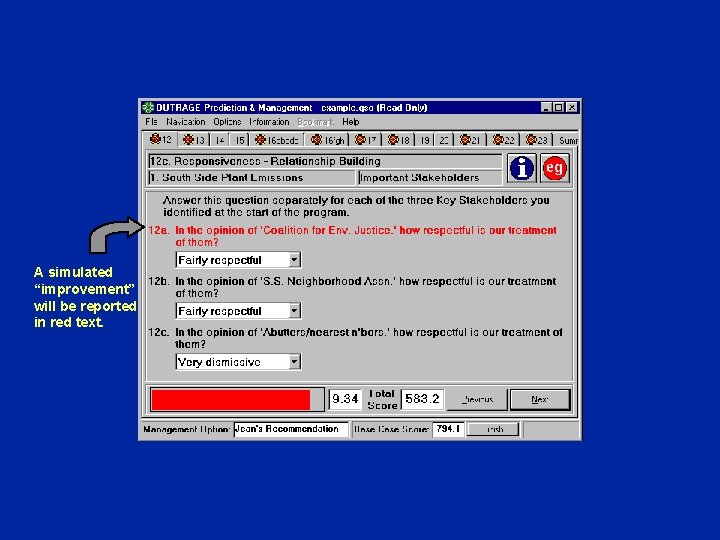Click the Base Case Score 794.1 field

tap(448, 429)
